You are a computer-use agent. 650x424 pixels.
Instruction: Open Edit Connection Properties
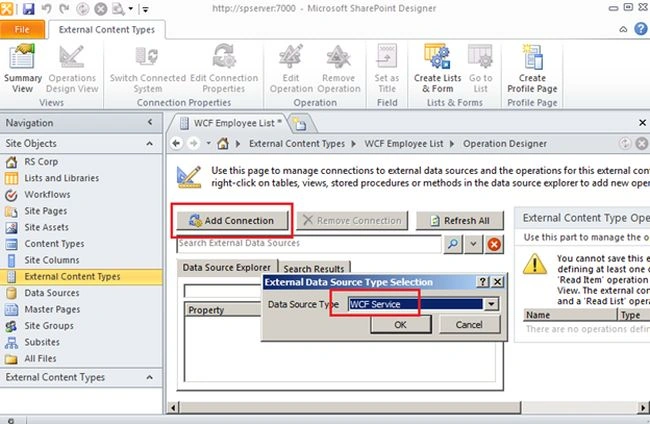point(224,69)
